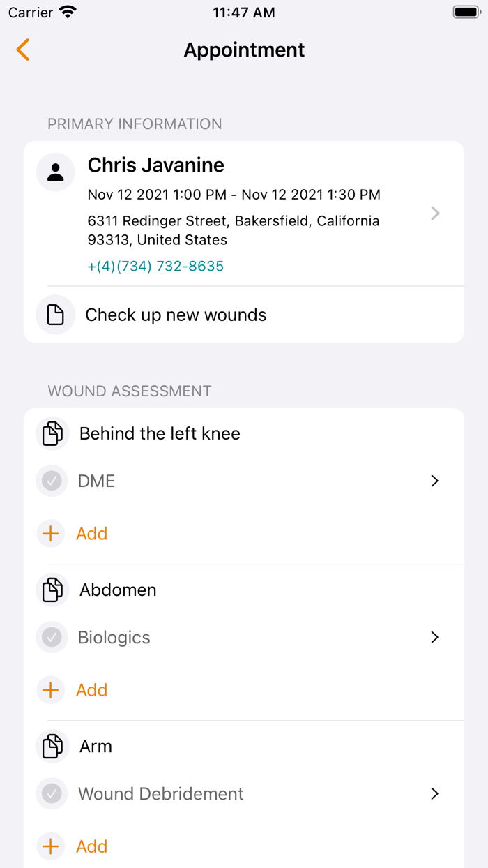
Task: Expand the primary information chevron for Chris Javanine
Action: 435,213
